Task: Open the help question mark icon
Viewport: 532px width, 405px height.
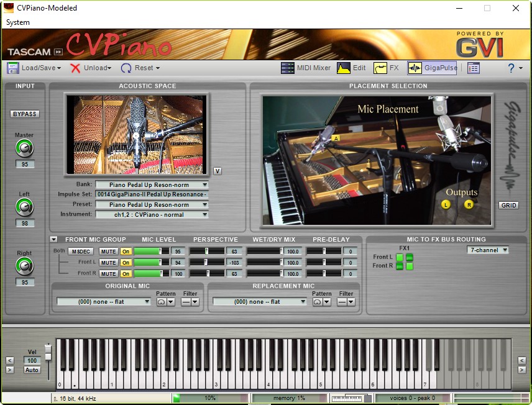Action: click(x=511, y=68)
